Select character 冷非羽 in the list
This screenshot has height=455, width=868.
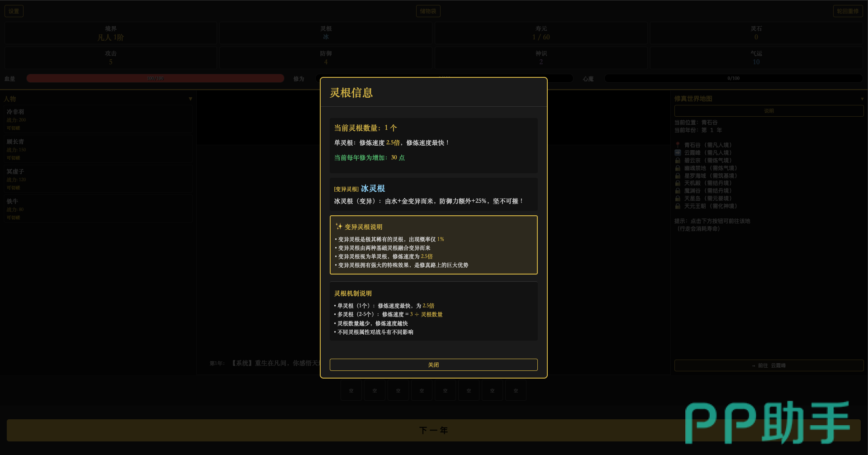tap(98, 119)
